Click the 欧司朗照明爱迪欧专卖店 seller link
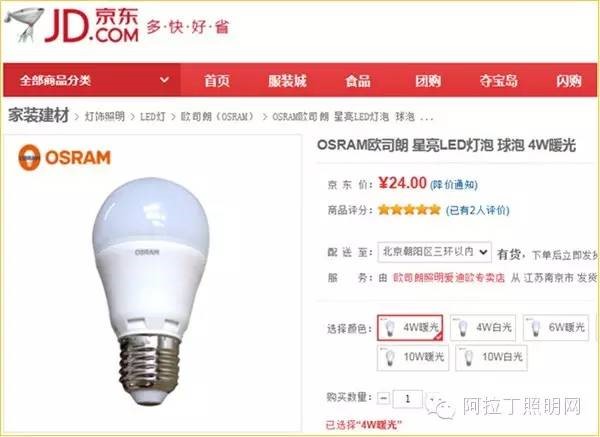 click(x=449, y=277)
